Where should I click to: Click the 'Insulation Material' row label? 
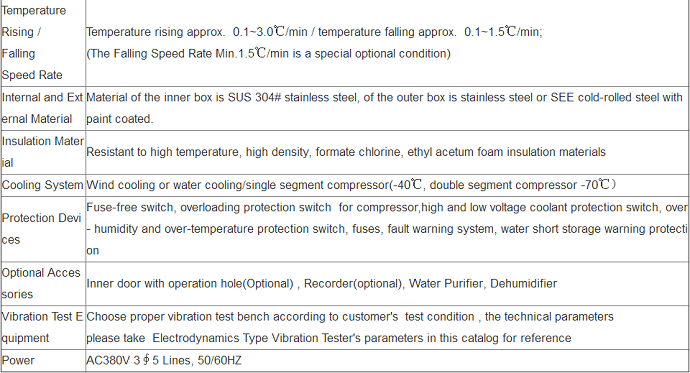(42, 152)
